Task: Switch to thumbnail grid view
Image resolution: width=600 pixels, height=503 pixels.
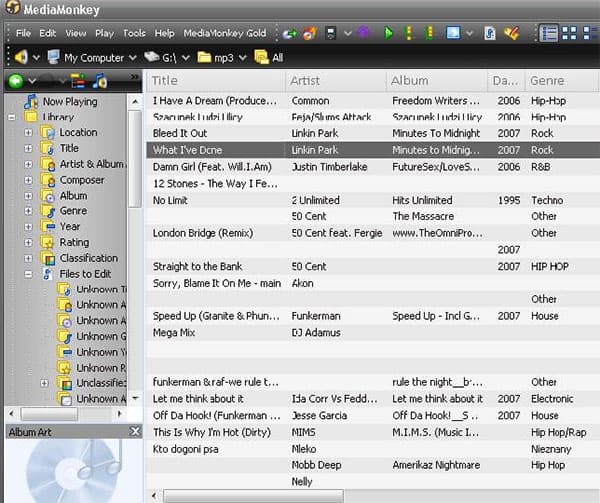Action: point(569,33)
